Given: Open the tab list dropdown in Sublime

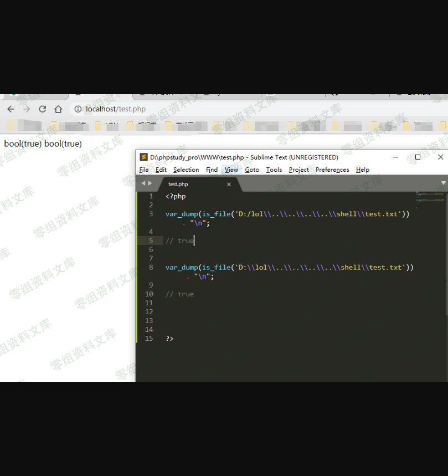Looking at the screenshot, I should [x=443, y=183].
